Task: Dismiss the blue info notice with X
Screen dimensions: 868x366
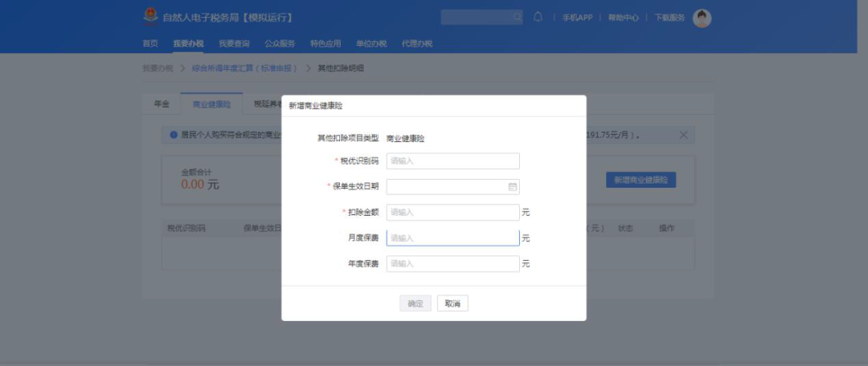Action: (x=683, y=135)
